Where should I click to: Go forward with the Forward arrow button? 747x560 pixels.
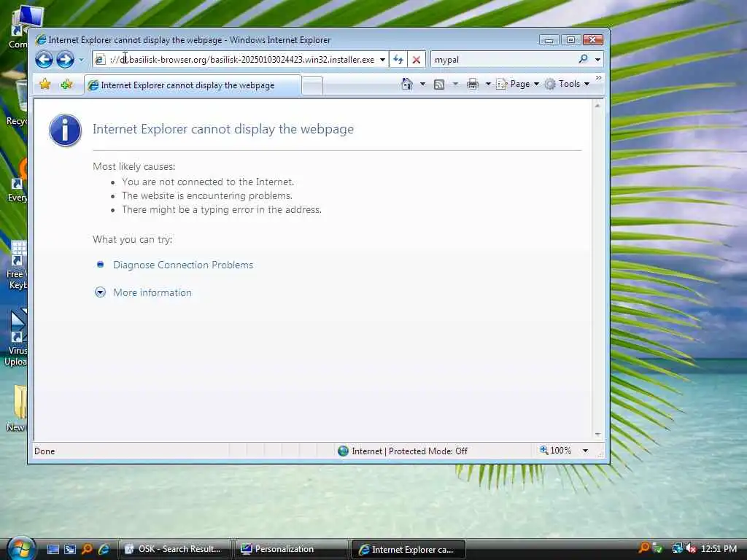tap(65, 60)
